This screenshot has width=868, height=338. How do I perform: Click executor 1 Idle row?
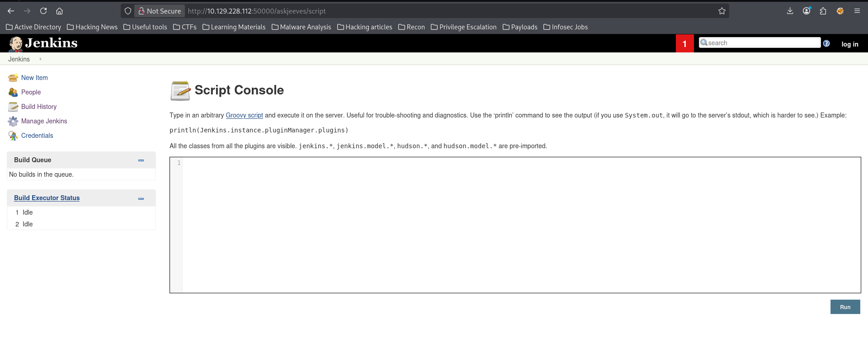click(81, 212)
